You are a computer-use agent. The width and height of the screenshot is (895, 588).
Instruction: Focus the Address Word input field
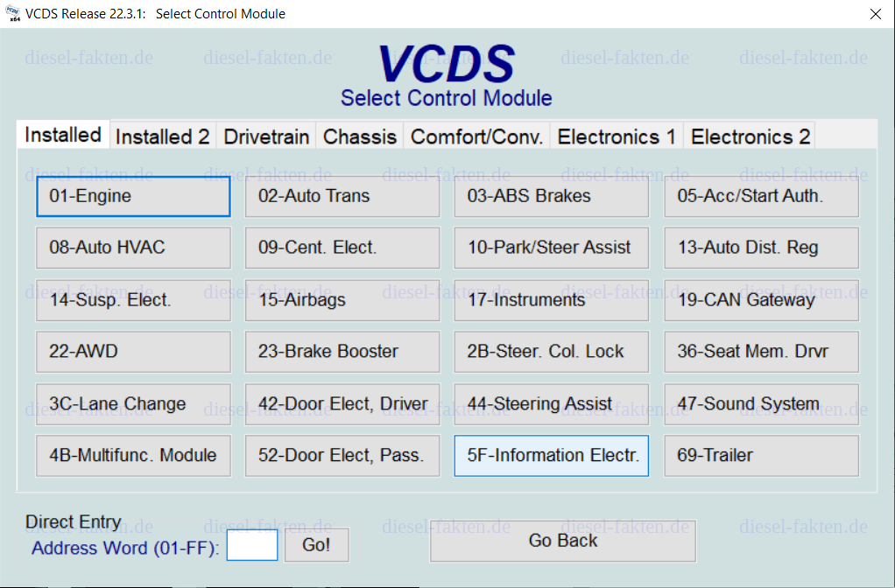pos(252,545)
